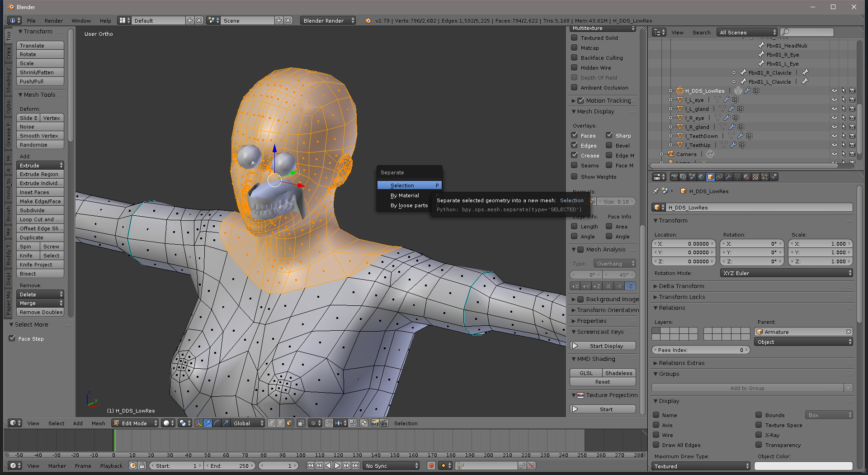
Task: Expand the Delta Transform panel
Action: [x=681, y=286]
